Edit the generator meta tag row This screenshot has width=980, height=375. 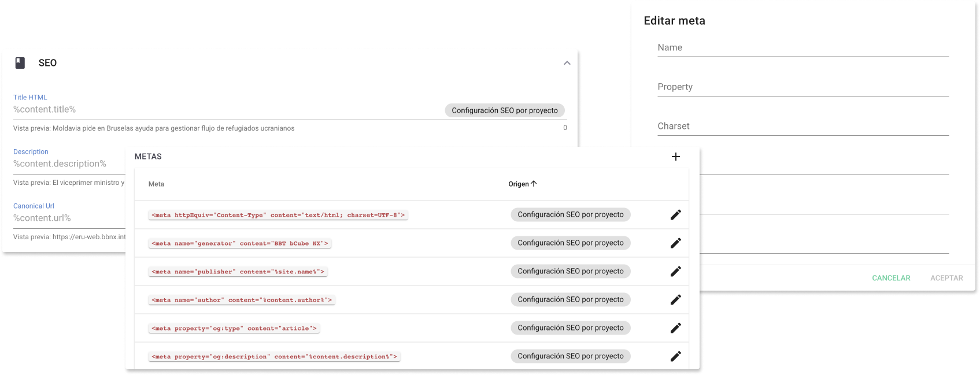(x=675, y=243)
